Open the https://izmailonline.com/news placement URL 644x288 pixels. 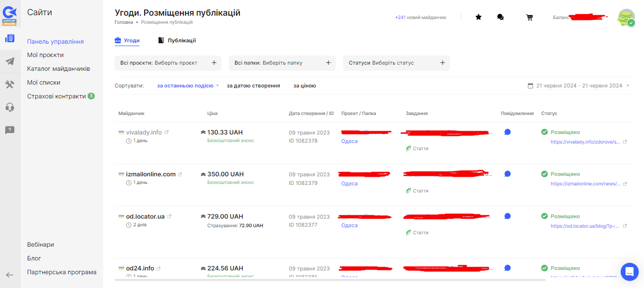(585, 184)
